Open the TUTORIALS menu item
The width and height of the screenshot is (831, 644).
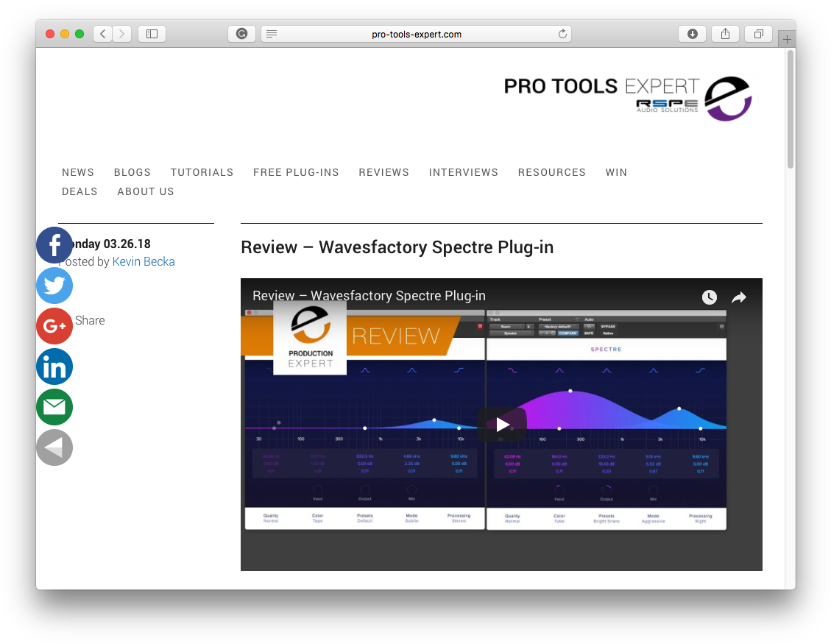click(202, 172)
